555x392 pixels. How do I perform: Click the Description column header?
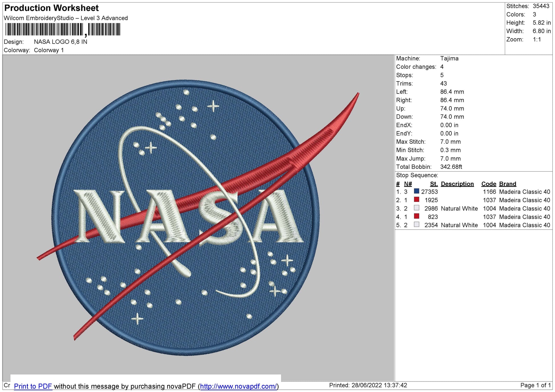coord(458,184)
